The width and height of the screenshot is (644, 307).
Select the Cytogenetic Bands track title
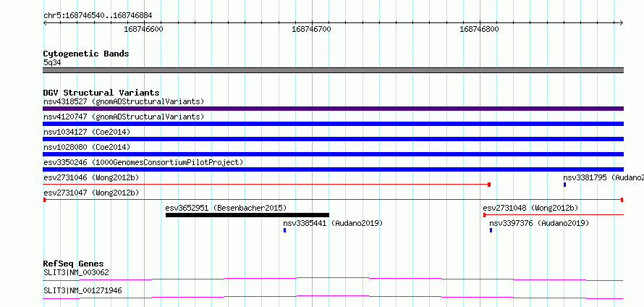pyautogui.click(x=86, y=54)
